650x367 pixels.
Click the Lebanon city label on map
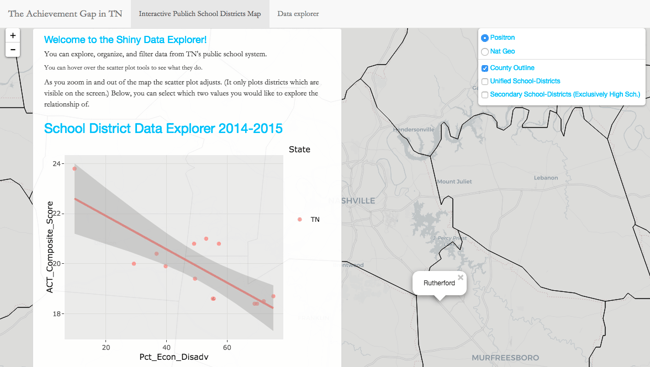[x=546, y=177]
